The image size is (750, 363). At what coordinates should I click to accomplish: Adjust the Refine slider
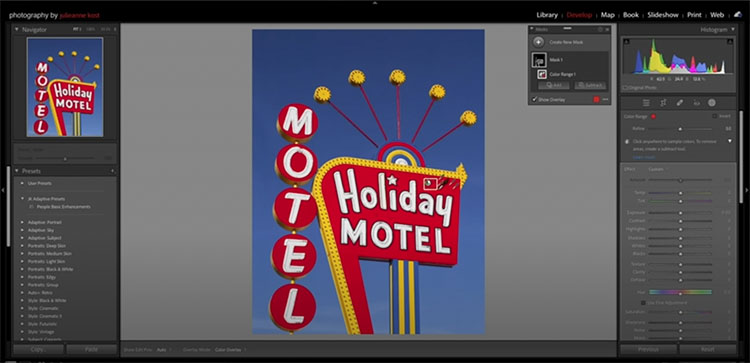[x=680, y=129]
